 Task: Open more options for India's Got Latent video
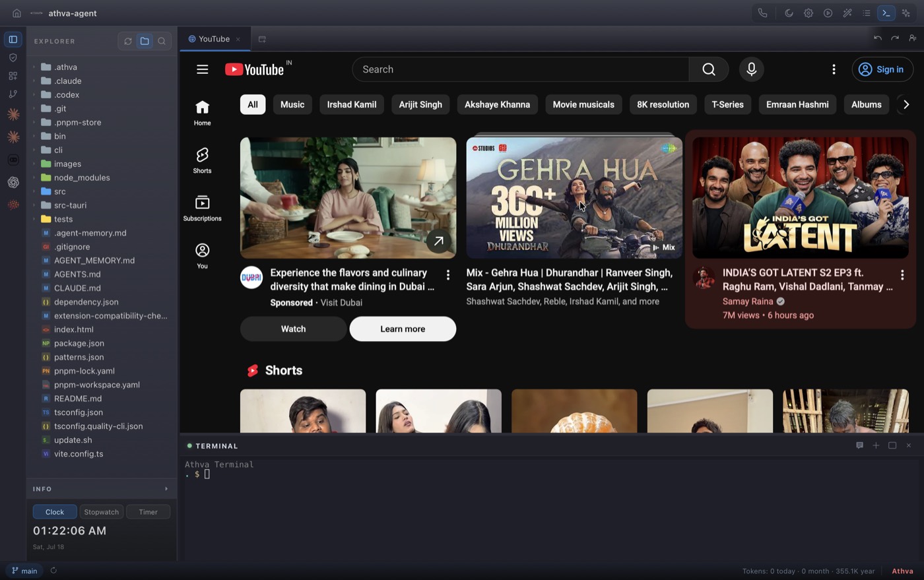tap(902, 275)
